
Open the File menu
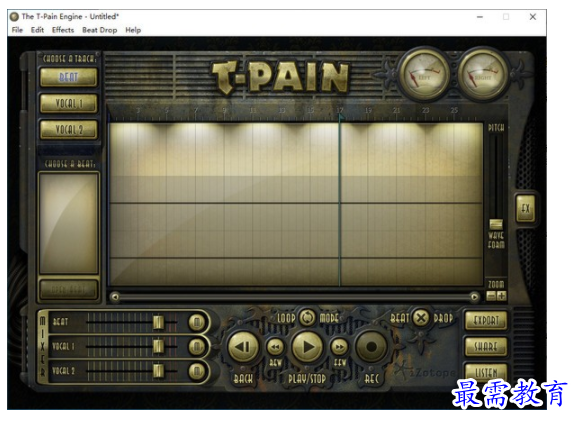pos(17,30)
